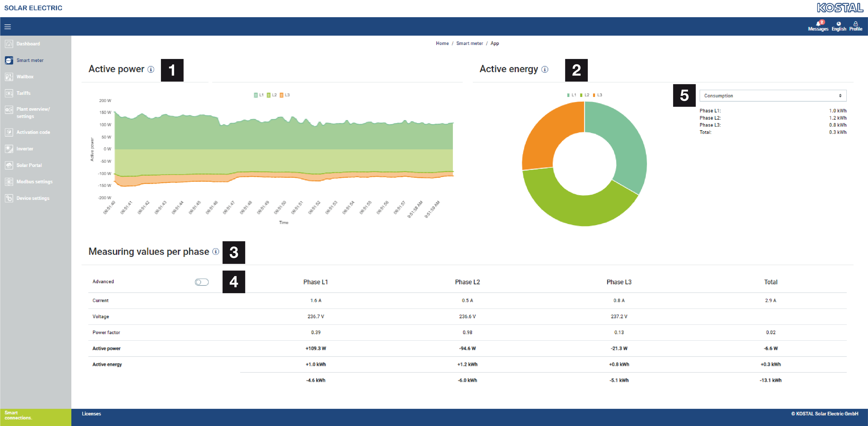
Task: Click the Smart meter breadcrumb link
Action: click(469, 43)
